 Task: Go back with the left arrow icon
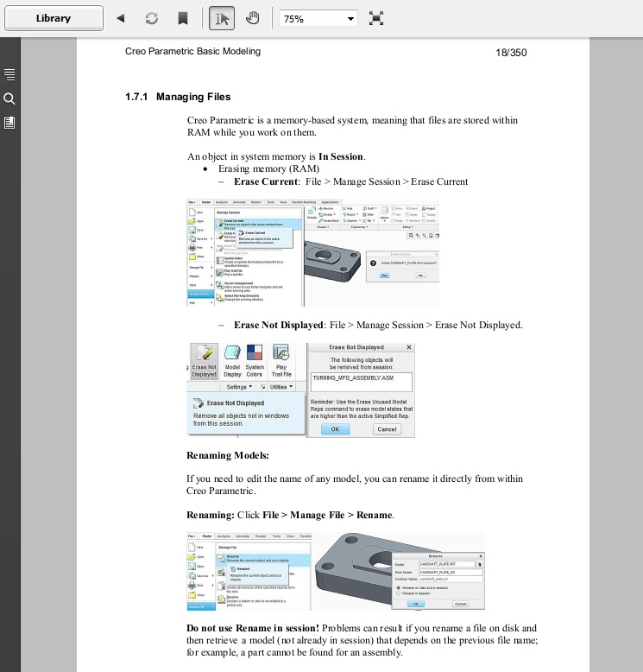click(121, 18)
